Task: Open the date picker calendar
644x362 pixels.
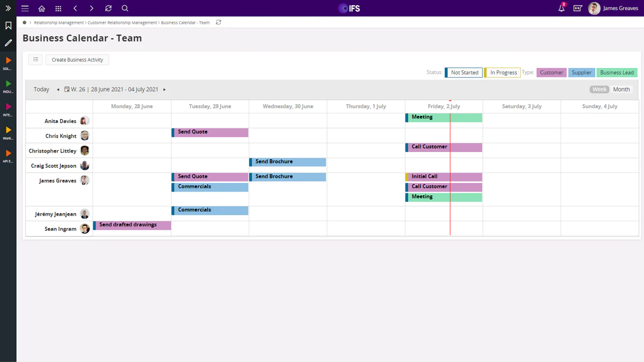Action: tap(66, 89)
